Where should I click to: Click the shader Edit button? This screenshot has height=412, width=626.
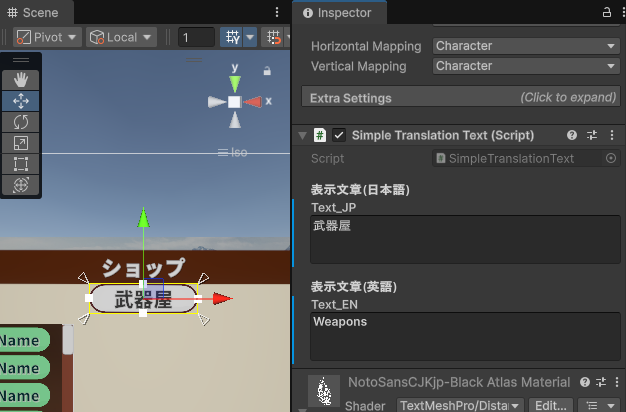[x=548, y=404]
